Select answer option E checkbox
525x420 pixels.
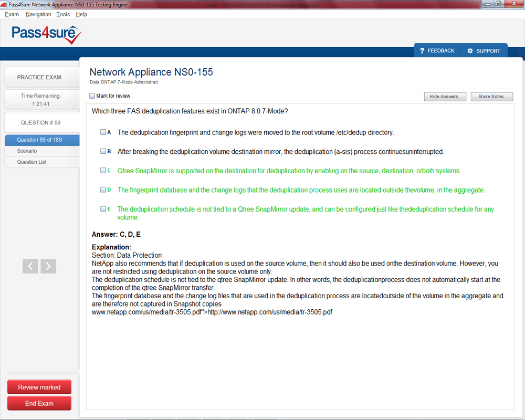coord(103,208)
